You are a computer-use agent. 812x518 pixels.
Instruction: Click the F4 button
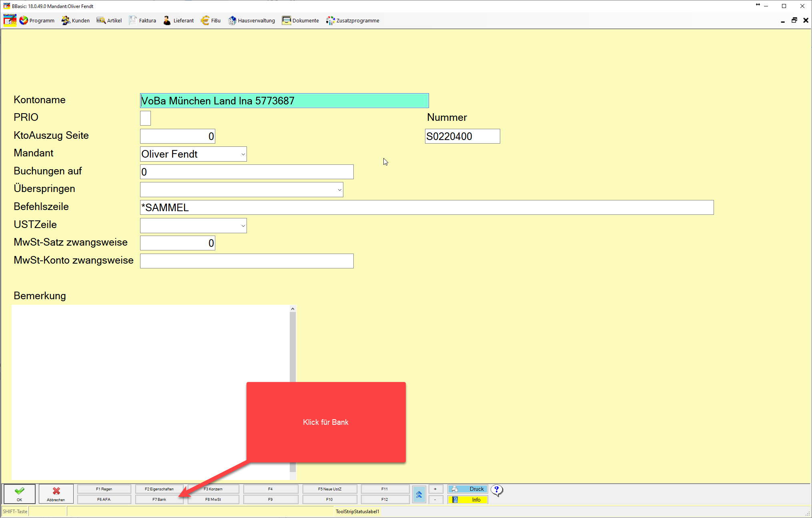pyautogui.click(x=271, y=489)
